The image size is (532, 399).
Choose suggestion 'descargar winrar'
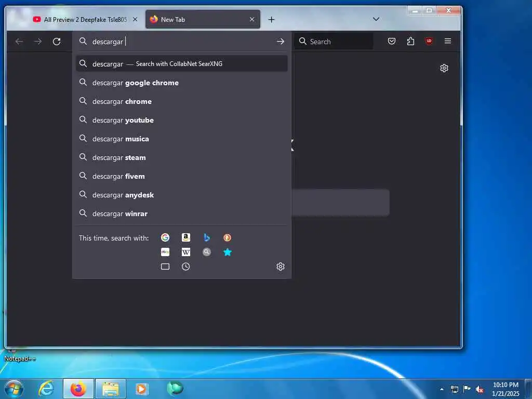point(182,214)
